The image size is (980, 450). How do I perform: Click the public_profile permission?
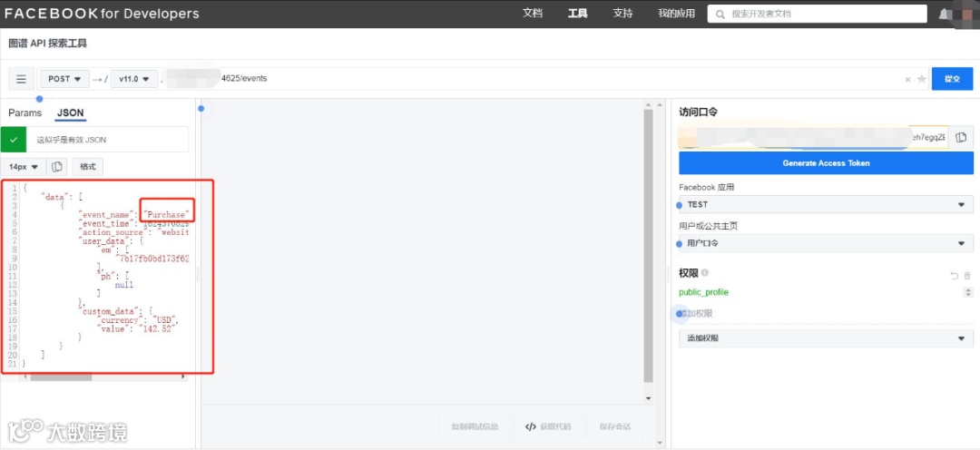[704, 292]
